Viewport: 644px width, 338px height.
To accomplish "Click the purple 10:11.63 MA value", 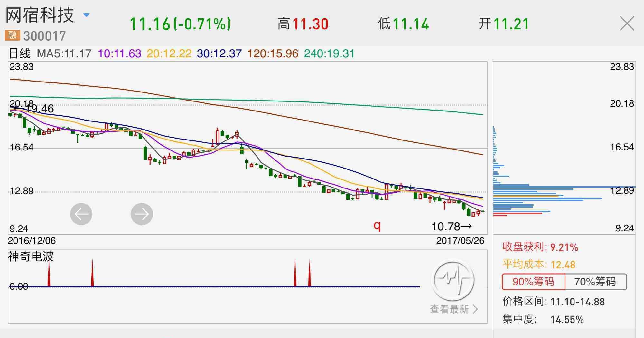I will [119, 53].
